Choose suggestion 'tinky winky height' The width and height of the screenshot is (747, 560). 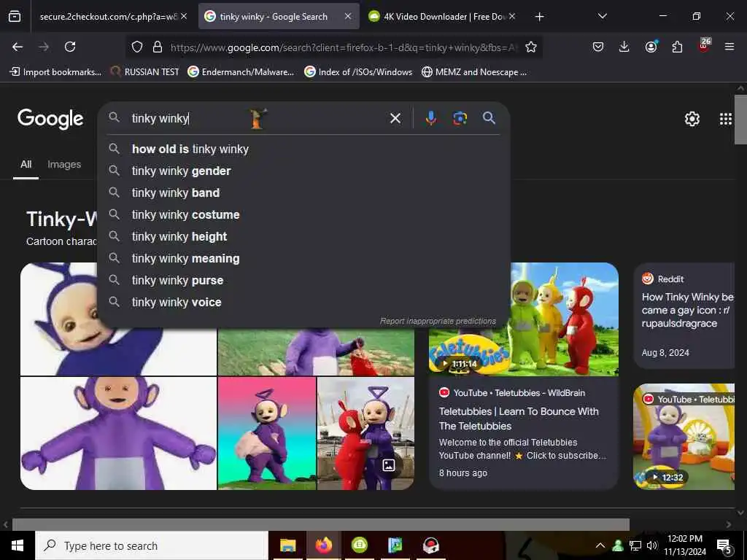point(303,237)
